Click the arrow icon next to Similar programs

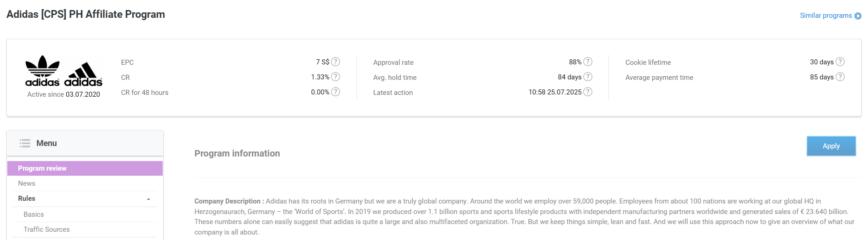pyautogui.click(x=858, y=16)
